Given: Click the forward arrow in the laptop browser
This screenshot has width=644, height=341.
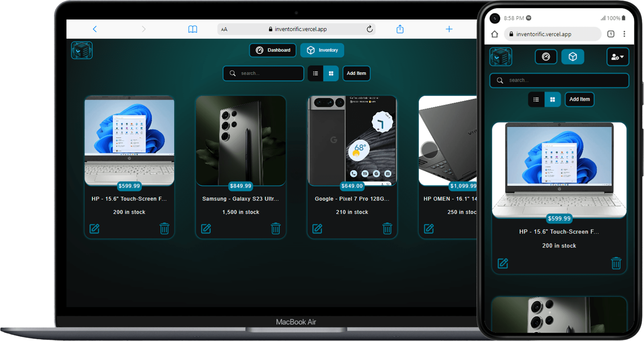Looking at the screenshot, I should [x=143, y=29].
